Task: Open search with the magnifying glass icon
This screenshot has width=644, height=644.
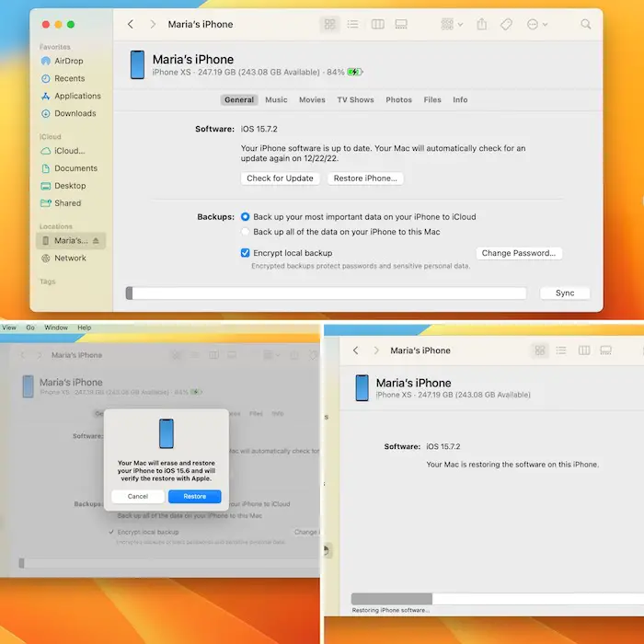Action: 586,25
